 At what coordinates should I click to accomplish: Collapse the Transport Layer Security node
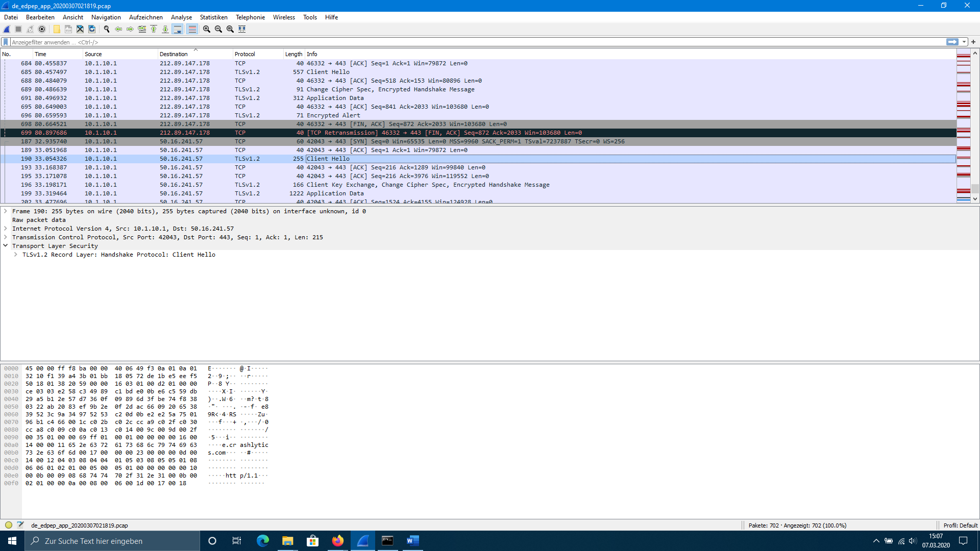[6, 246]
